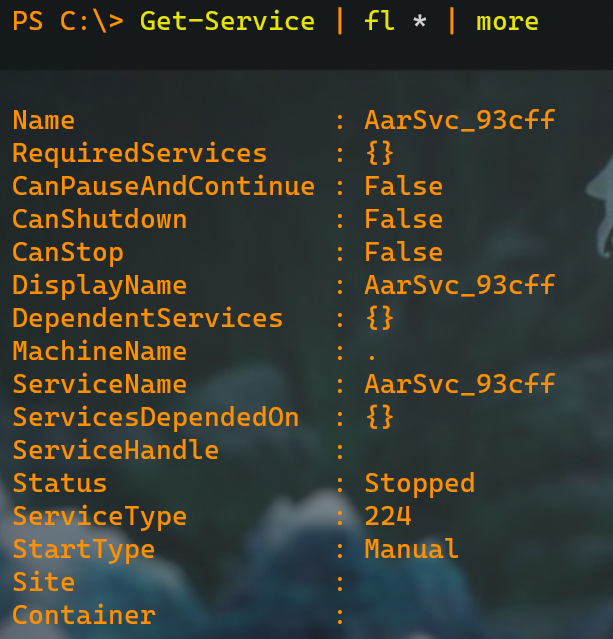613x639 pixels.
Task: Click the Get-Service command text
Action: coord(227,21)
